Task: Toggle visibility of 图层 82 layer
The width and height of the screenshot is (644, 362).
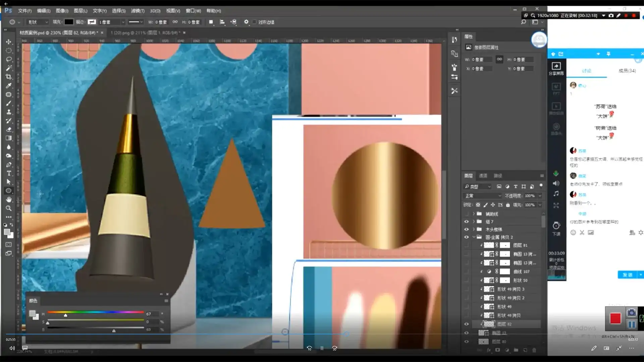Action: click(466, 324)
